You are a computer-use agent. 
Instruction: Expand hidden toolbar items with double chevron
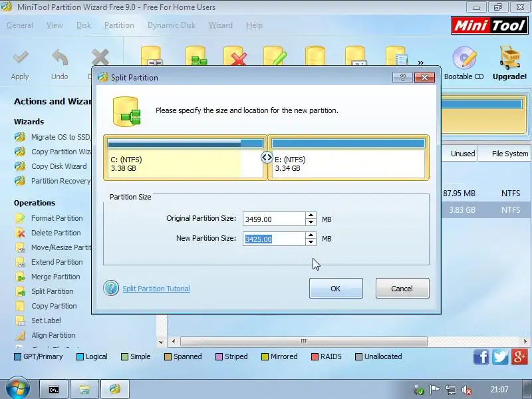[421, 63]
